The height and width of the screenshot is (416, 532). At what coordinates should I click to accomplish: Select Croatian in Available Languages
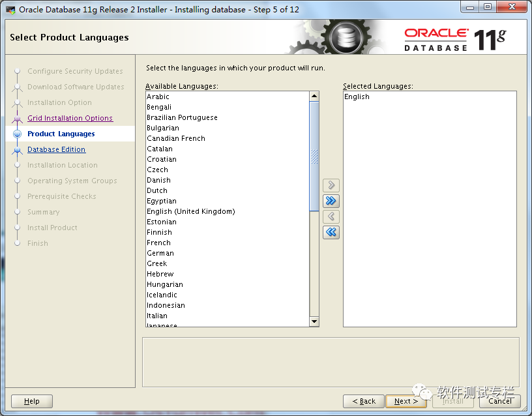pos(228,159)
